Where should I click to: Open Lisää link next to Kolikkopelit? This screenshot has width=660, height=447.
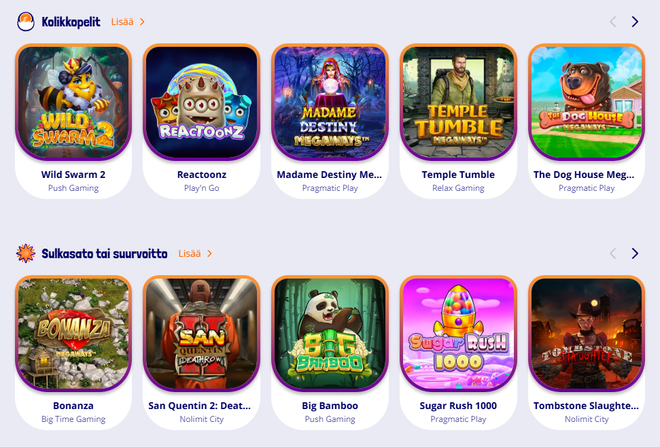point(128,22)
